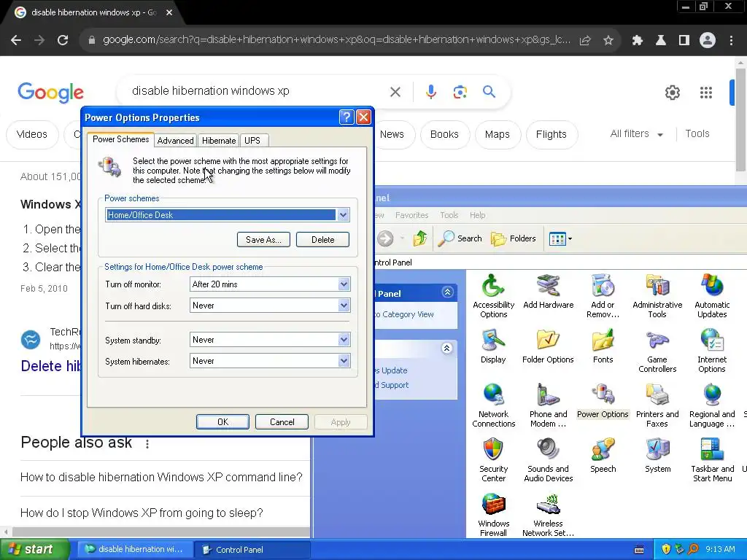Open Security Center icon

[x=493, y=461]
